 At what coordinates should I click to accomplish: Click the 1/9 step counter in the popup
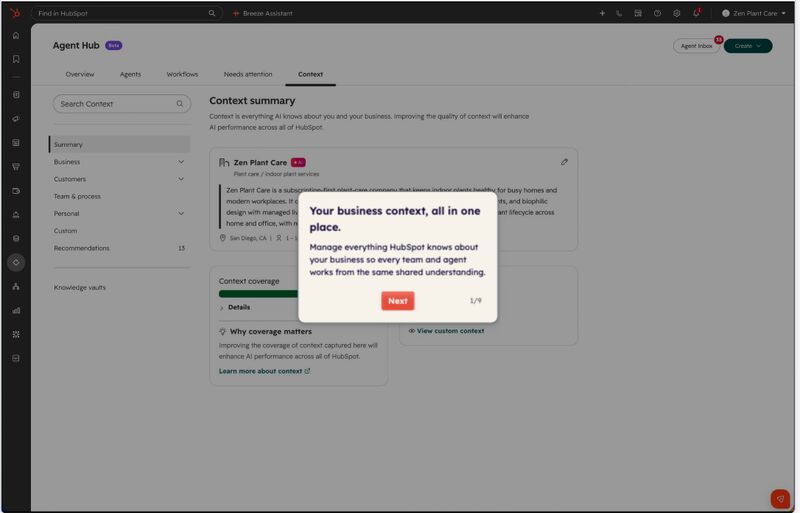tap(476, 301)
